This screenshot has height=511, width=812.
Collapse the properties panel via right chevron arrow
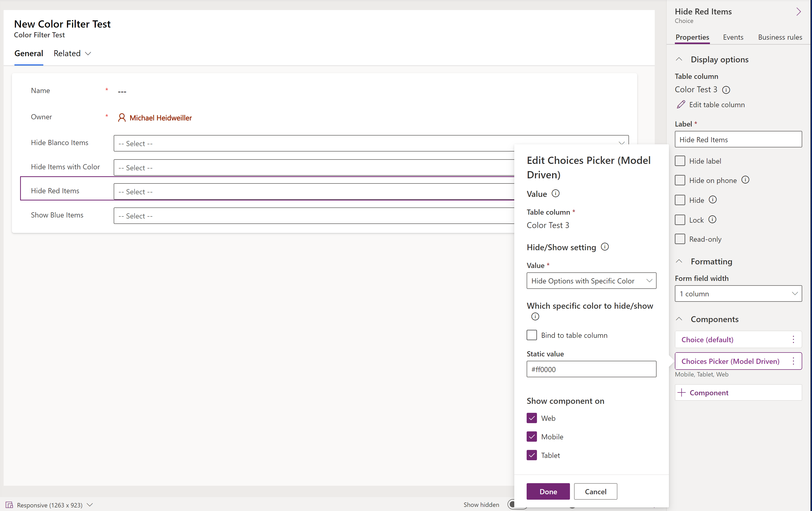(x=799, y=11)
